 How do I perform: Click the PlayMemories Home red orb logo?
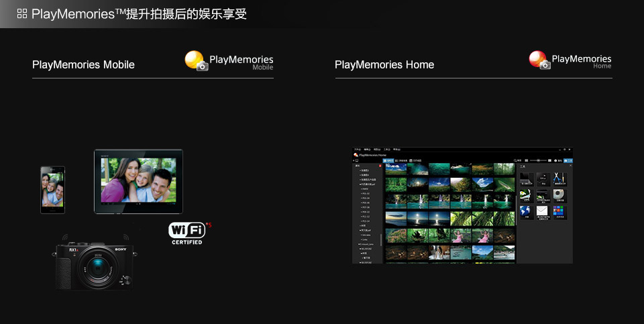[538, 59]
